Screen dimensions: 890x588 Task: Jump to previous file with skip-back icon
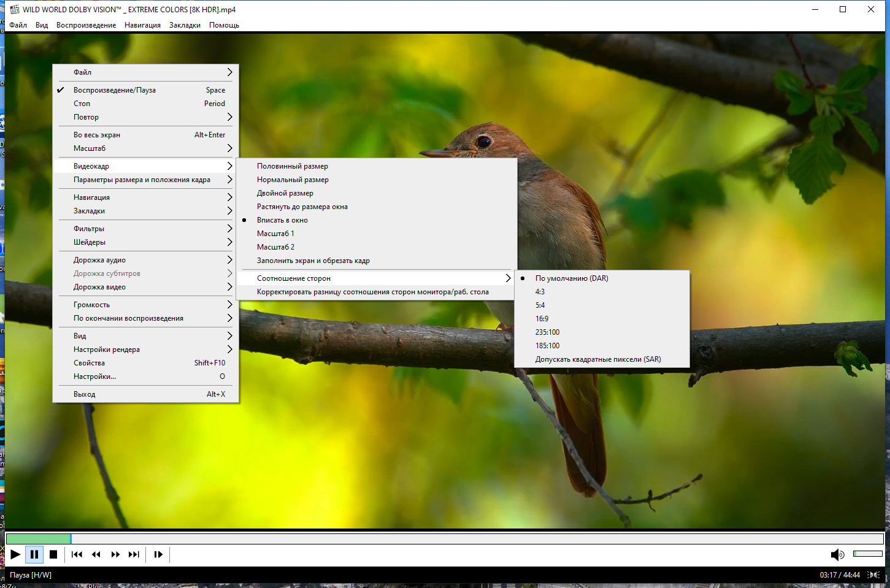[x=77, y=555]
